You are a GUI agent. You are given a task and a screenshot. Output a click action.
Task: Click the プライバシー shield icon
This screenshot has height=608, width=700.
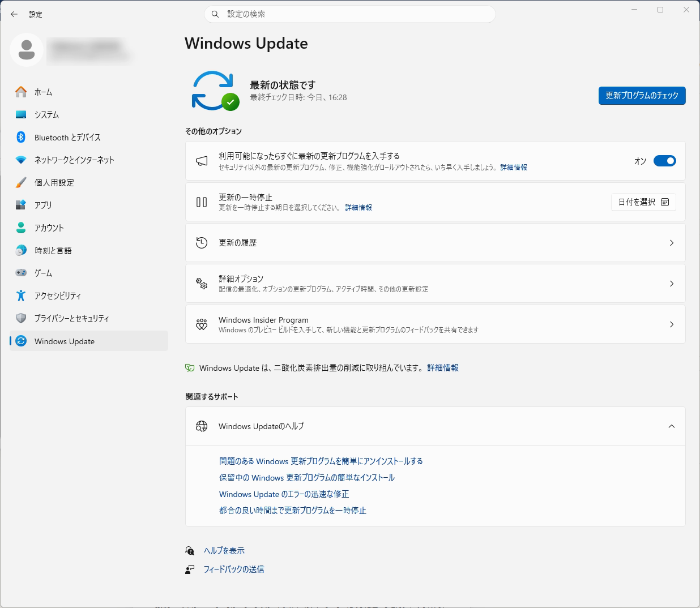coord(21,318)
